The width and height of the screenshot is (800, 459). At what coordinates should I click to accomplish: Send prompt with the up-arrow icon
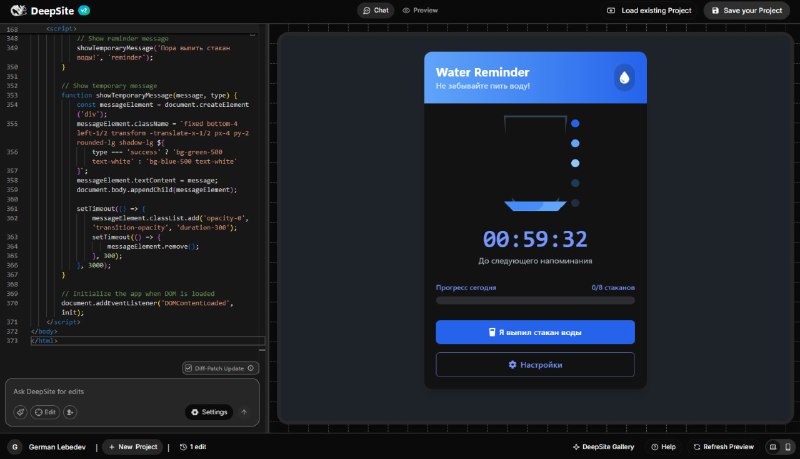click(x=244, y=412)
